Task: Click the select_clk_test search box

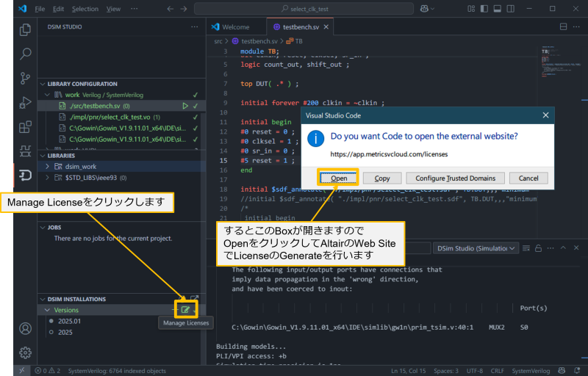Action: pyautogui.click(x=304, y=9)
